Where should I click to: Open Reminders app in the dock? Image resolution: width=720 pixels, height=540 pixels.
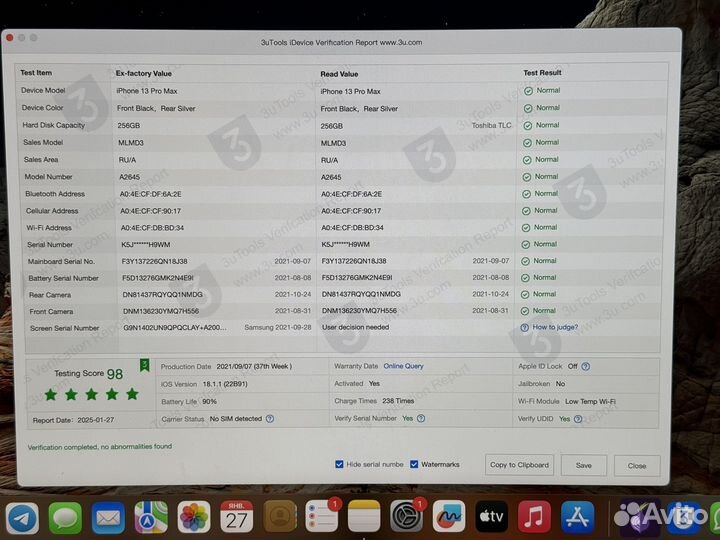pyautogui.click(x=321, y=517)
